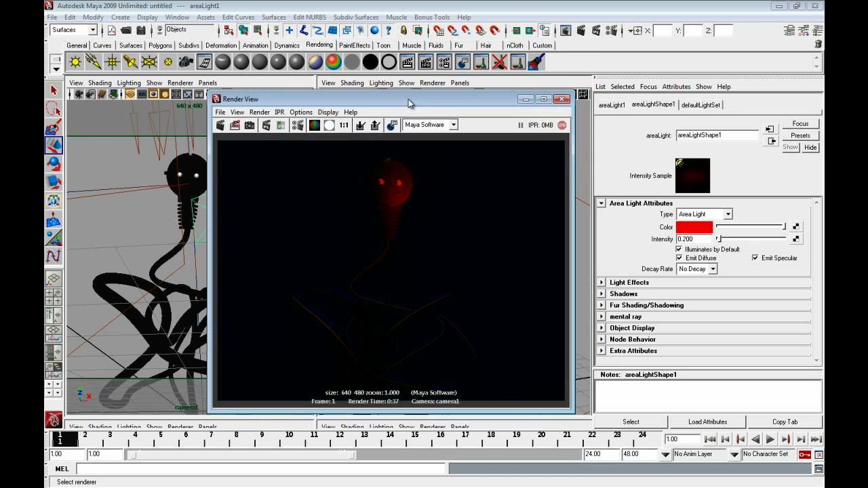Click the Select button at panel bottom
The width and height of the screenshot is (868, 488).
coord(631,422)
